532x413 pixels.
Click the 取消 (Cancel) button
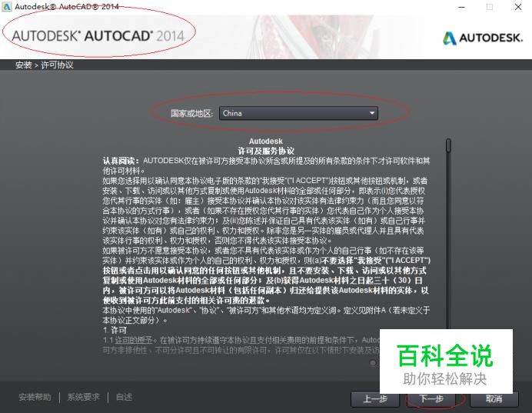494,399
